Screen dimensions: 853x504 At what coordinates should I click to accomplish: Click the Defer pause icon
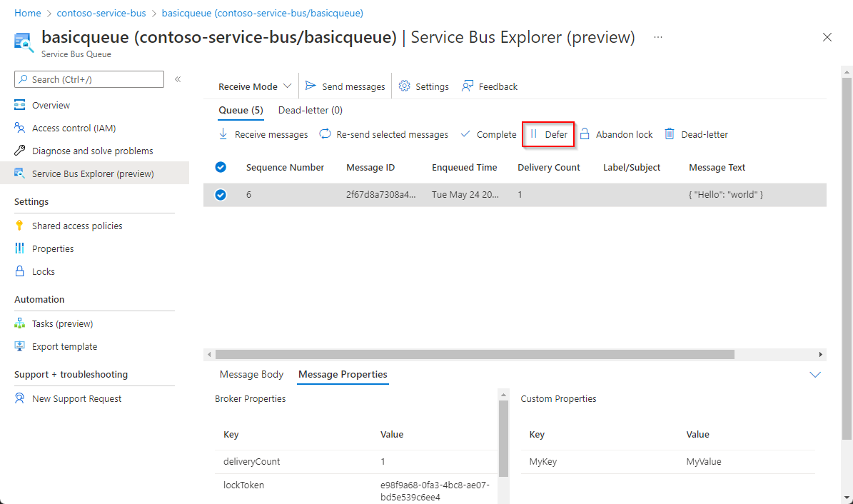click(534, 134)
